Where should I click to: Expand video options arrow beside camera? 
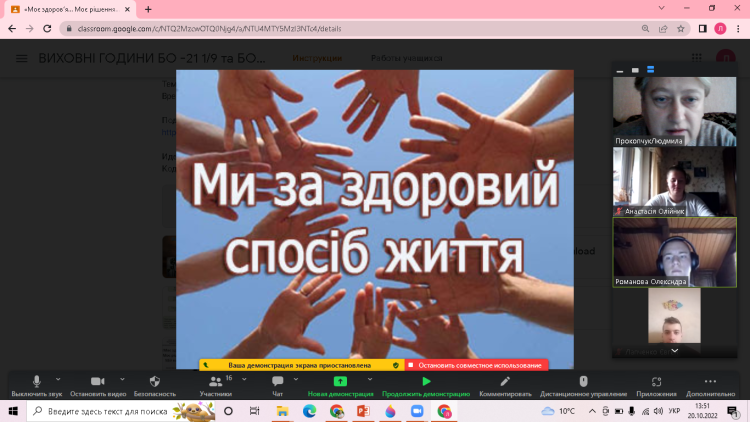[123, 379]
